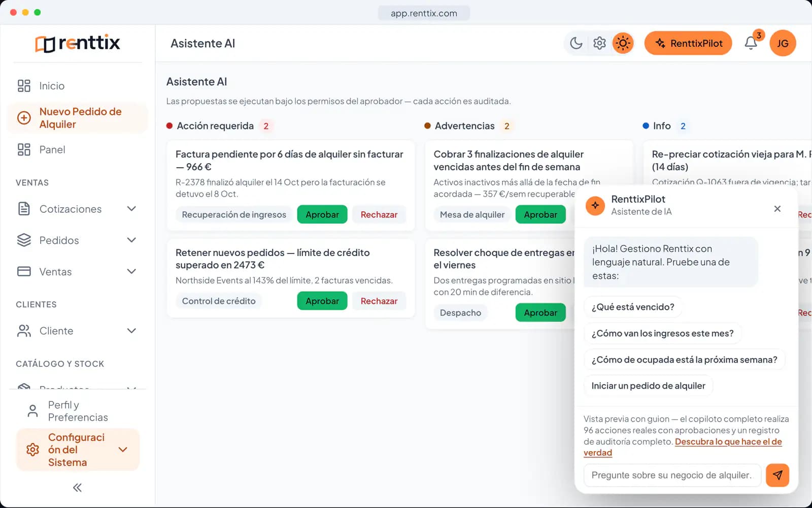
Task: Expand Configuración del Sistema chevron
Action: tap(123, 450)
